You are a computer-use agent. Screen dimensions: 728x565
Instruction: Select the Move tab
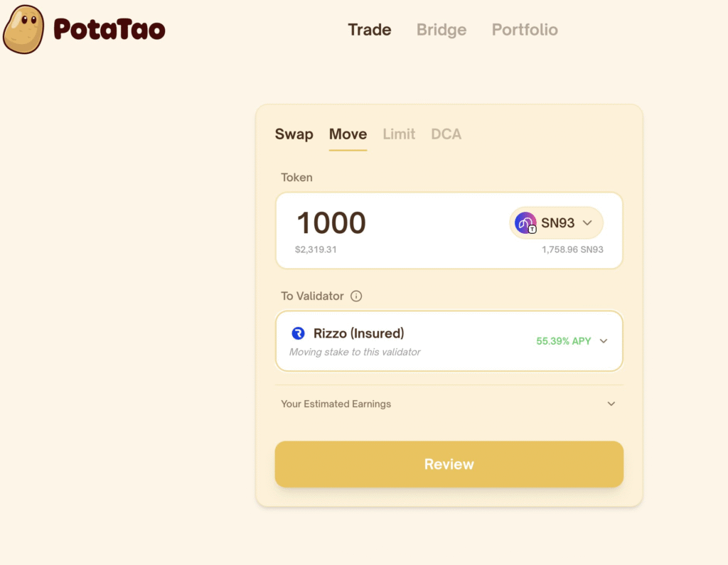tap(348, 134)
